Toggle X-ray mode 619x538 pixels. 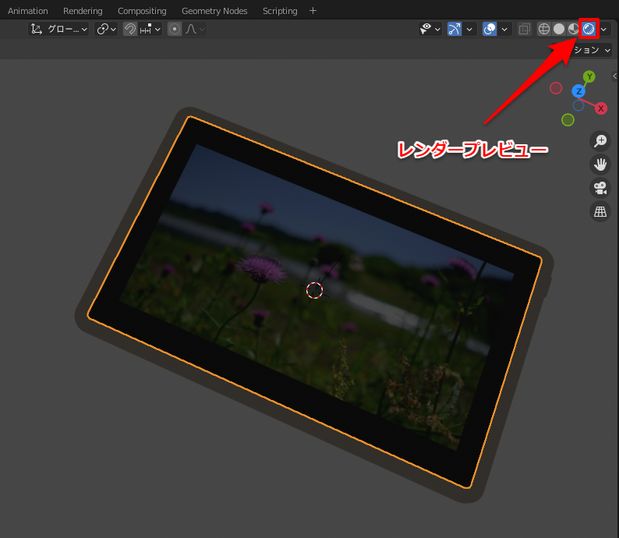[x=524, y=29]
